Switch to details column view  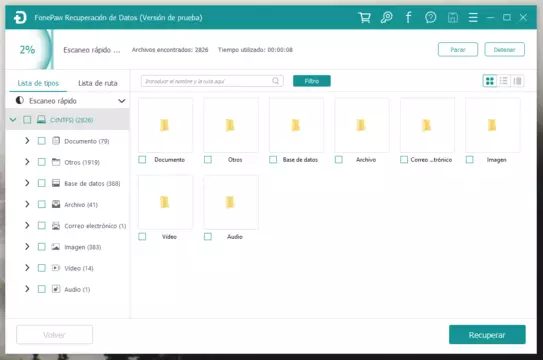[x=518, y=81]
